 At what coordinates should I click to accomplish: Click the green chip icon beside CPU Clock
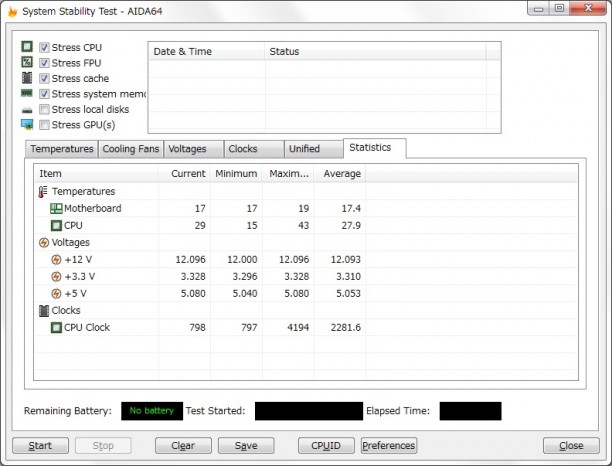click(56, 327)
